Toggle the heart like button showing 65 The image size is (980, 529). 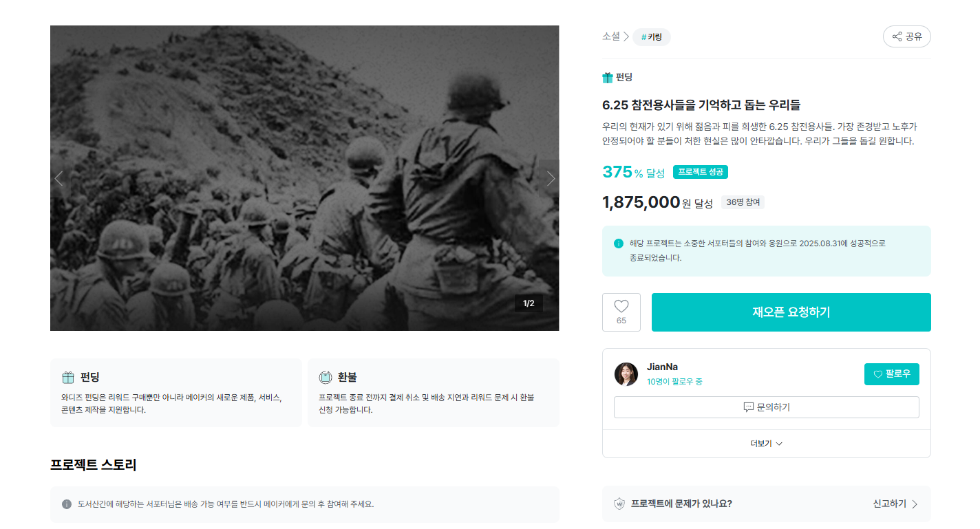pyautogui.click(x=621, y=312)
